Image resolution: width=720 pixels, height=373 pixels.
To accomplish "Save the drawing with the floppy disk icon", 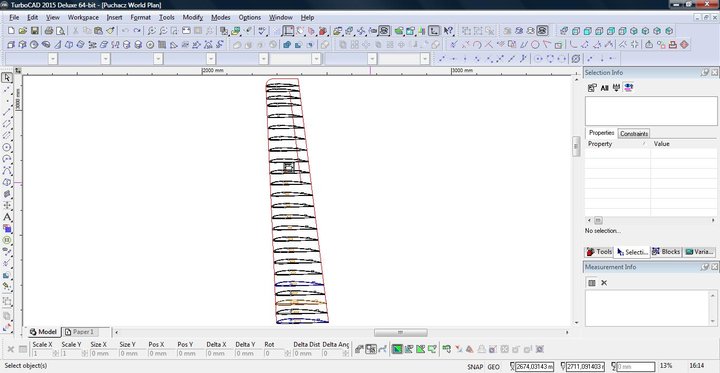I will (34, 31).
